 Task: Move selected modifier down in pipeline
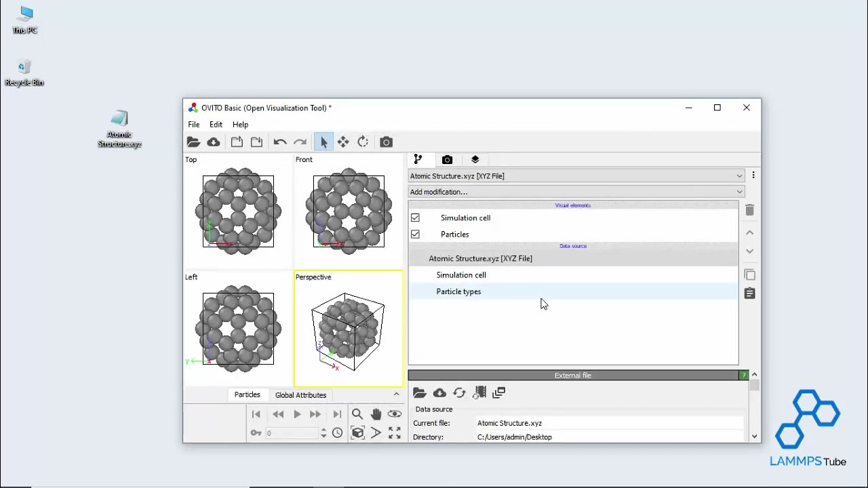point(749,251)
